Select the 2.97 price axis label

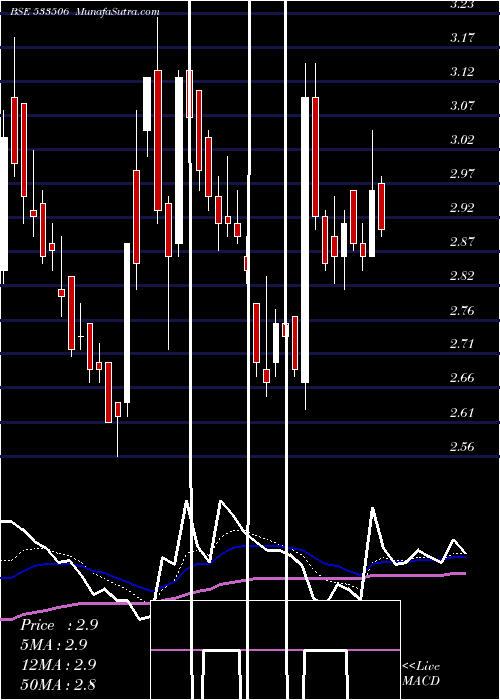462,174
